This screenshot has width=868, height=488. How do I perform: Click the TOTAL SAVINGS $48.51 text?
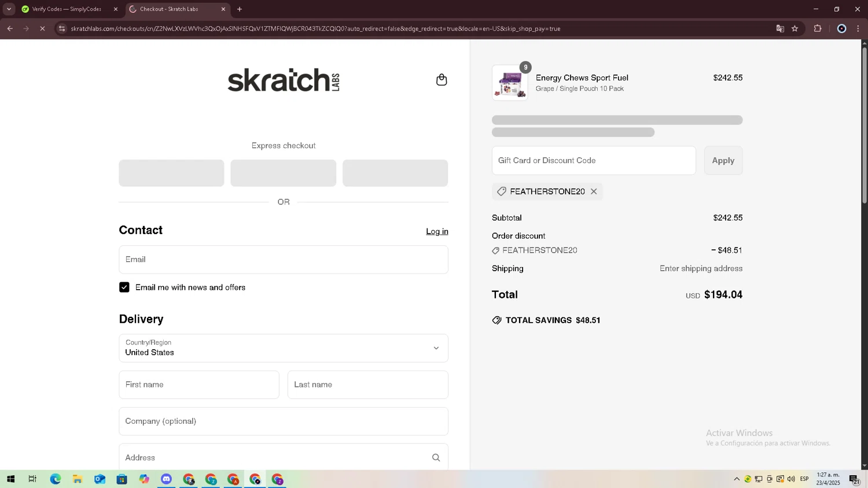pos(553,320)
